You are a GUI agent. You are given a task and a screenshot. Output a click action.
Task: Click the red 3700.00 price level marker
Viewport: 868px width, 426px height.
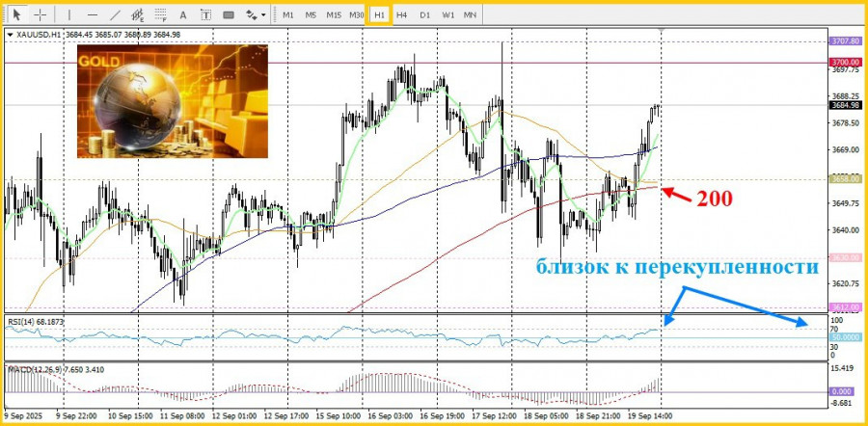pos(844,62)
